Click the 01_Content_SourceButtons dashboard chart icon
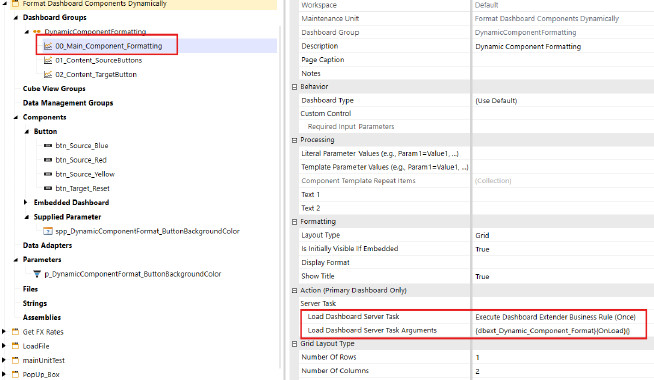Image resolution: width=654 pixels, height=380 pixels. (x=48, y=60)
